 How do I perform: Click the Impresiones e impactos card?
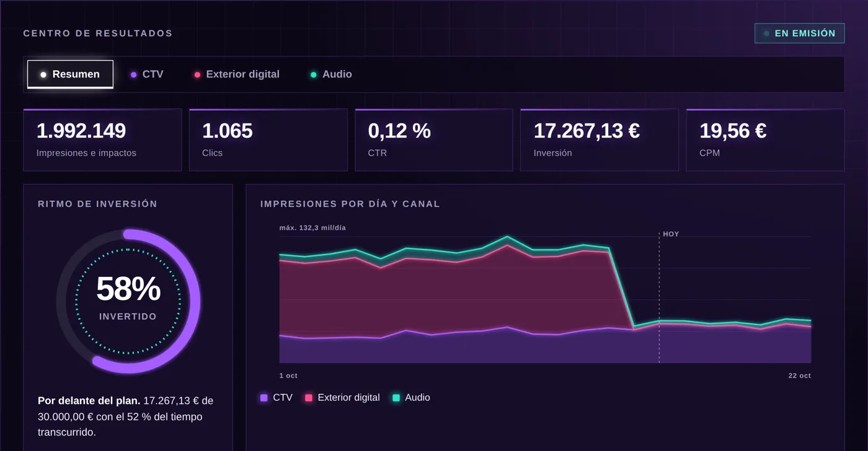[x=102, y=140]
